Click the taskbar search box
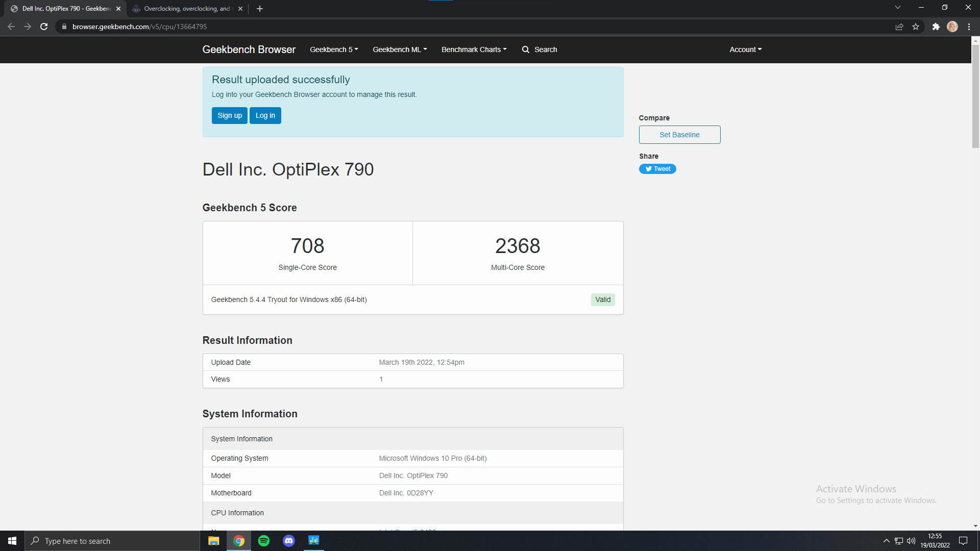This screenshot has height=551, width=980. coord(112,541)
